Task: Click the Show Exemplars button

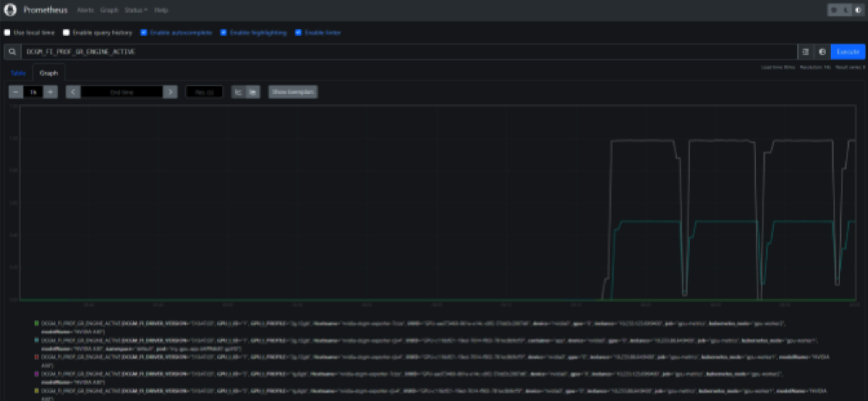Action: pyautogui.click(x=293, y=92)
